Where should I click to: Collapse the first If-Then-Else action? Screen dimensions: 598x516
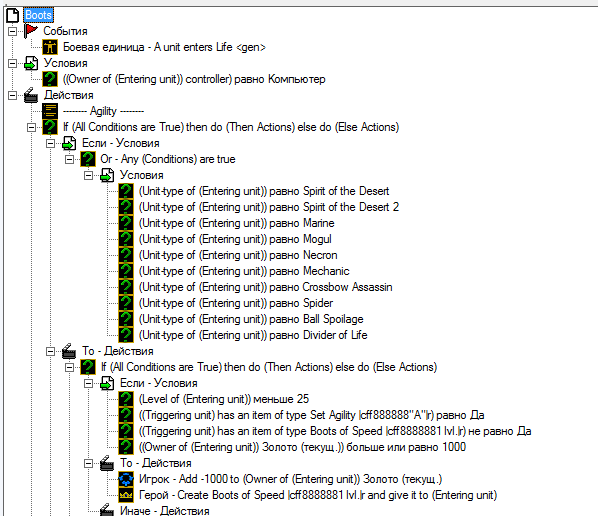pos(31,127)
